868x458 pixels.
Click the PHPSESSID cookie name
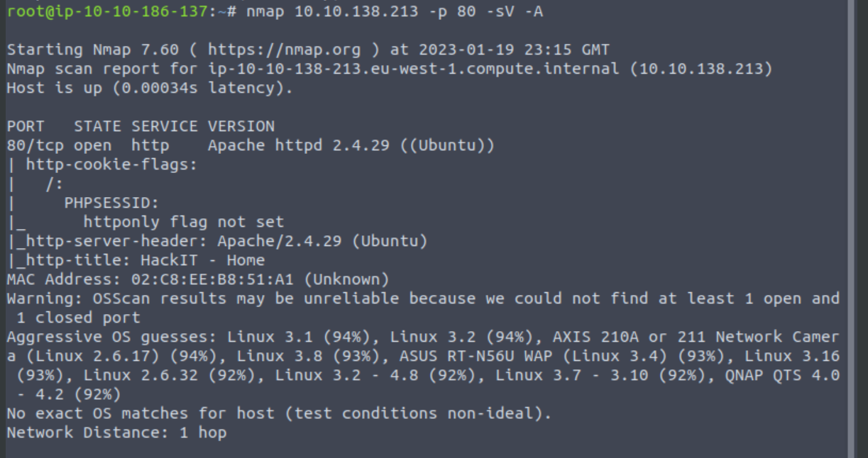[x=111, y=203]
